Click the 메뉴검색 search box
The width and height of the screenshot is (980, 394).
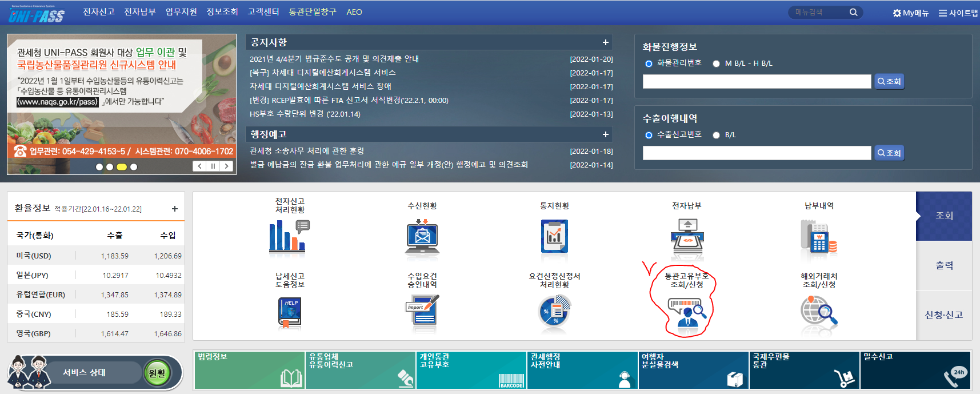pyautogui.click(x=819, y=12)
